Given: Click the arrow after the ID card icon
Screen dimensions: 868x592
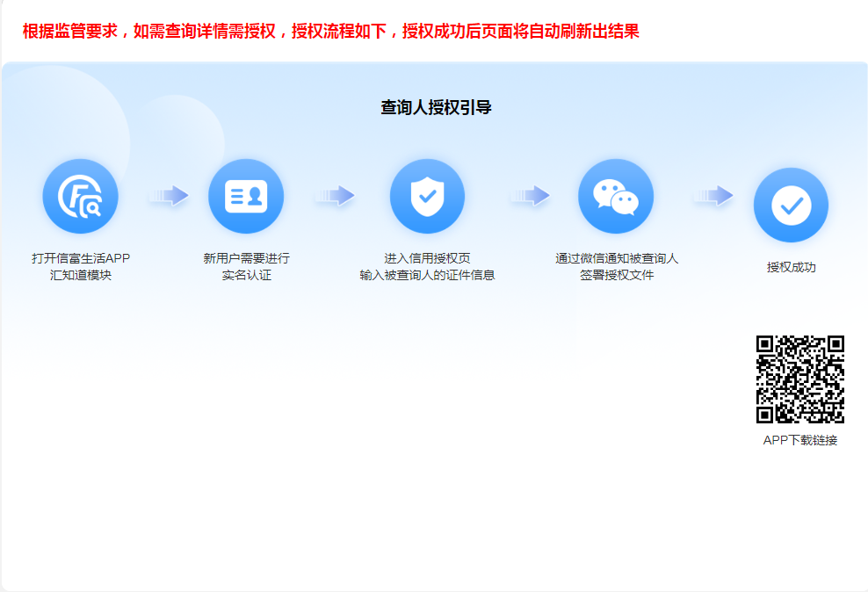Looking at the screenshot, I should [x=335, y=196].
